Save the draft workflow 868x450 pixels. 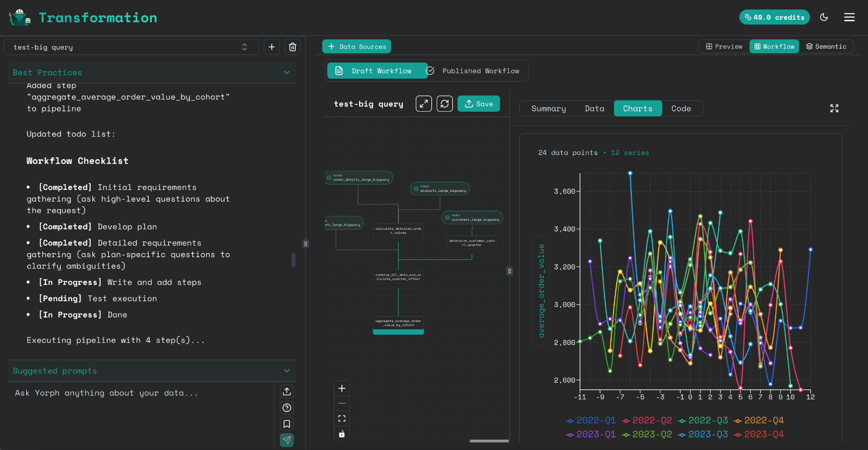(x=478, y=104)
